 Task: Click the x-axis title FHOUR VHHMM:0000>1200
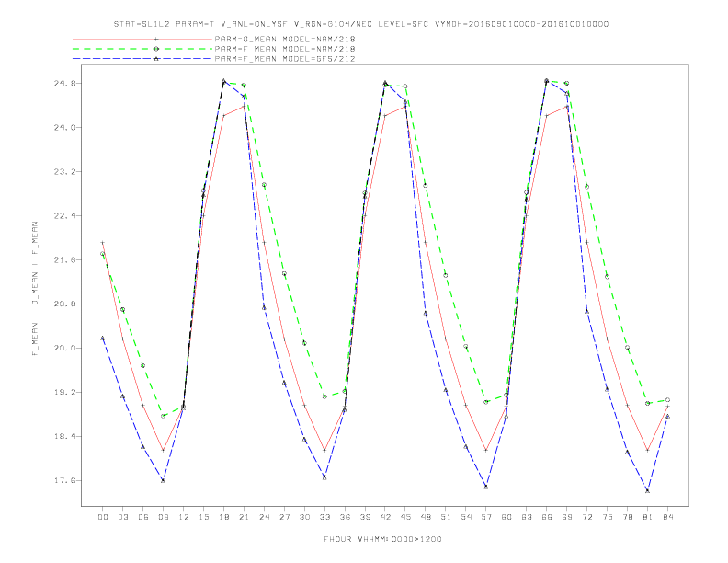382,539
